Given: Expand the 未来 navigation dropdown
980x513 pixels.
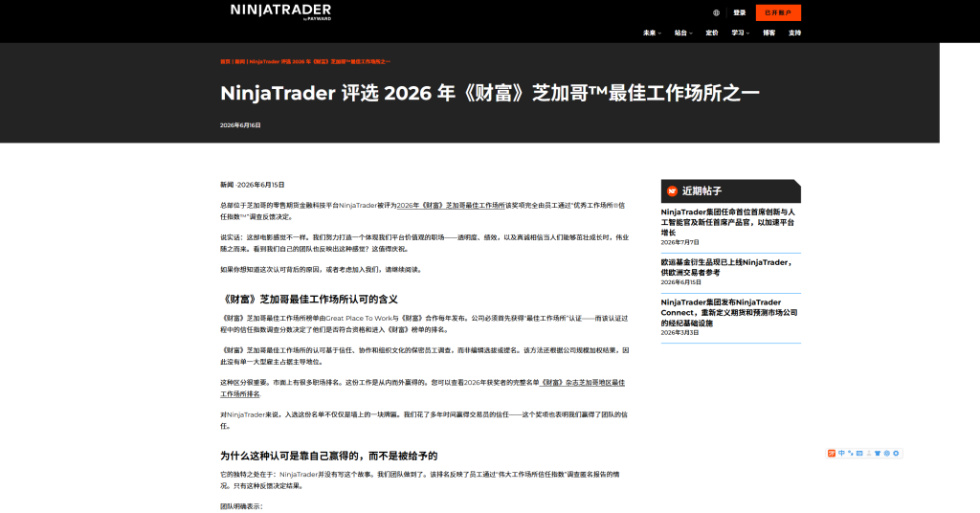Looking at the screenshot, I should click(652, 33).
